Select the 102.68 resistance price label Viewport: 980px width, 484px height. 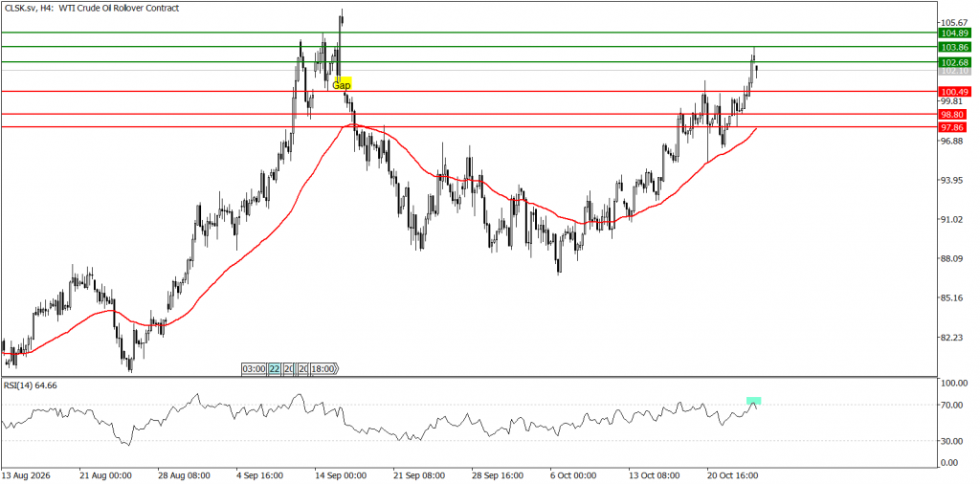[954, 62]
